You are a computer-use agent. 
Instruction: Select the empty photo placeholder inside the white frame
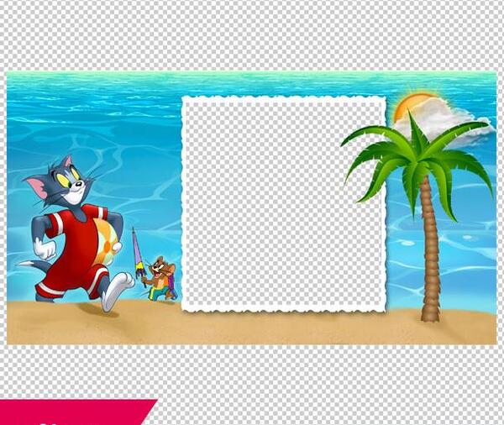(x=284, y=203)
